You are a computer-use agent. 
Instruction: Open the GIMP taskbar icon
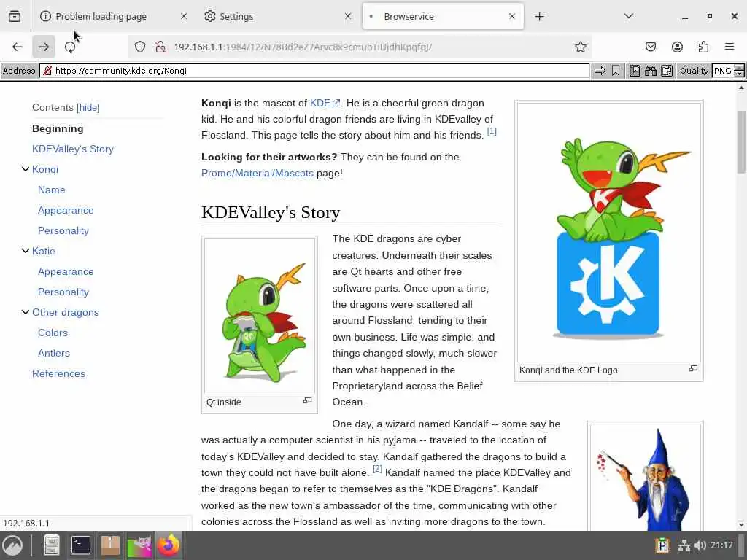pyautogui.click(x=139, y=545)
